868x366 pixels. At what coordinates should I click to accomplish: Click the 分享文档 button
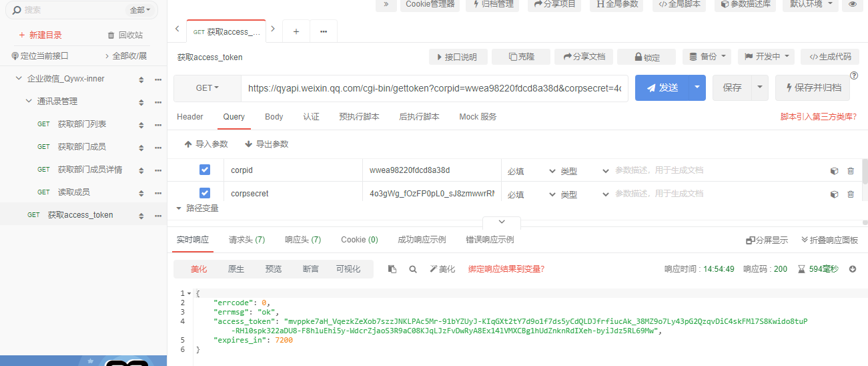584,57
